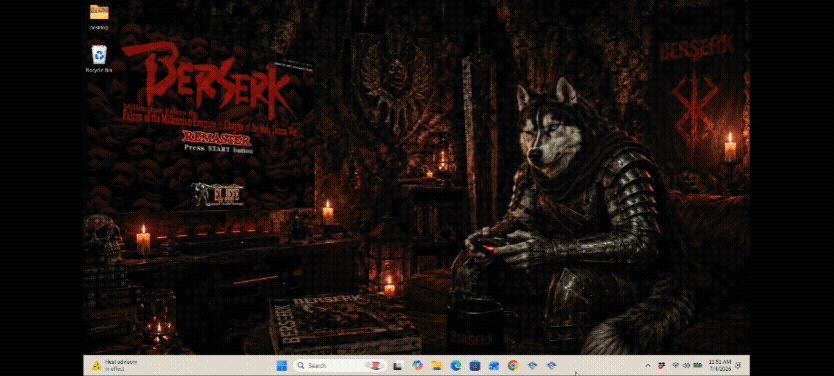Open the Dropbox tray icon with red badge

(x=662, y=365)
